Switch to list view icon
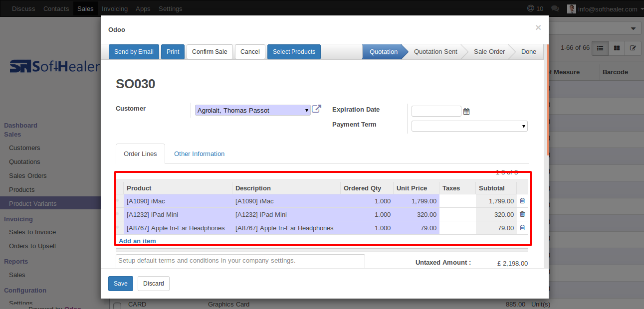Screen dimensions: 644x309 [x=600, y=48]
